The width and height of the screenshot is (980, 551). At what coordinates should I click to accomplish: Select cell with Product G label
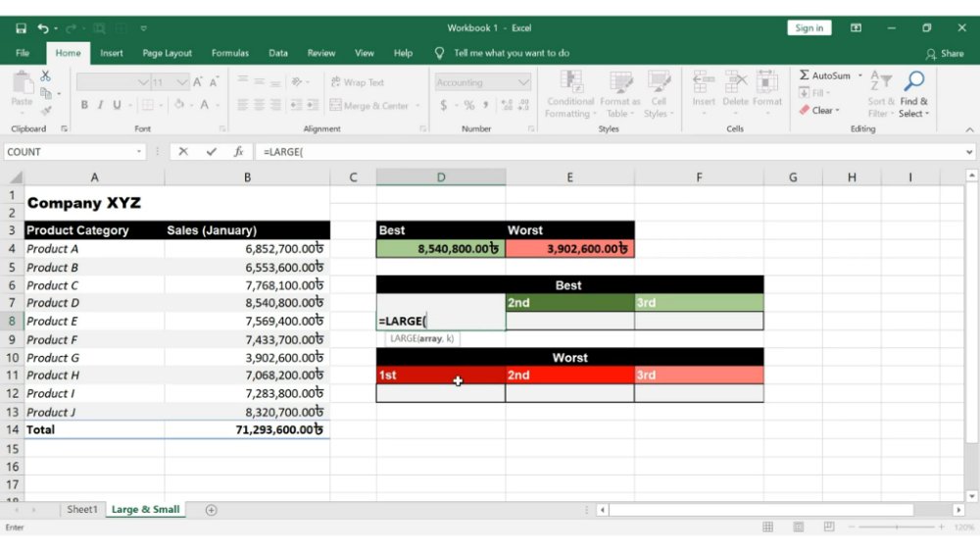(94, 358)
